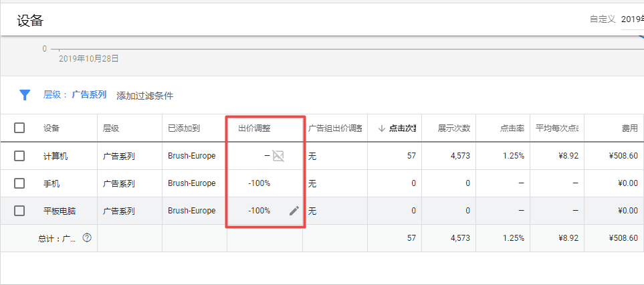Open Brush-Europe link in 平板电脑 row
The width and height of the screenshot is (644, 285).
click(191, 211)
